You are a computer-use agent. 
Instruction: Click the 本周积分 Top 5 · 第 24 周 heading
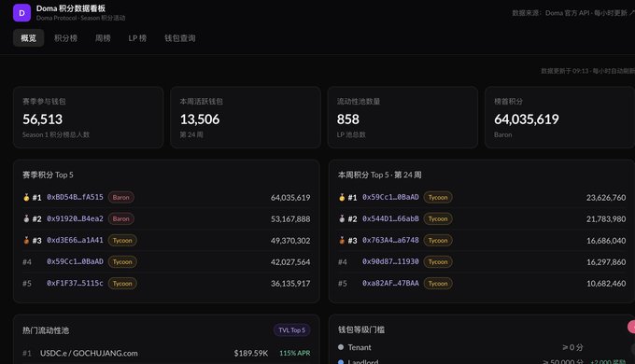click(379, 175)
